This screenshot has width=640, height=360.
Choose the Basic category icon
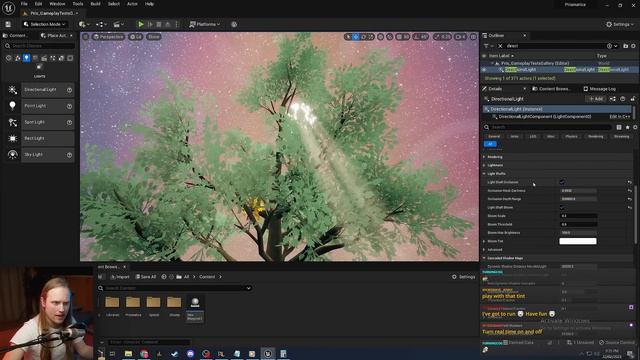(18, 58)
